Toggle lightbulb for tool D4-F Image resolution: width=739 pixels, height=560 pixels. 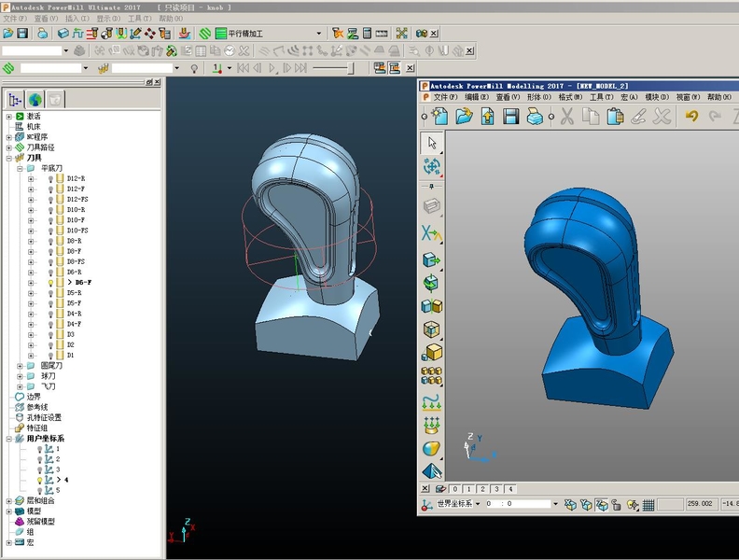pos(50,324)
